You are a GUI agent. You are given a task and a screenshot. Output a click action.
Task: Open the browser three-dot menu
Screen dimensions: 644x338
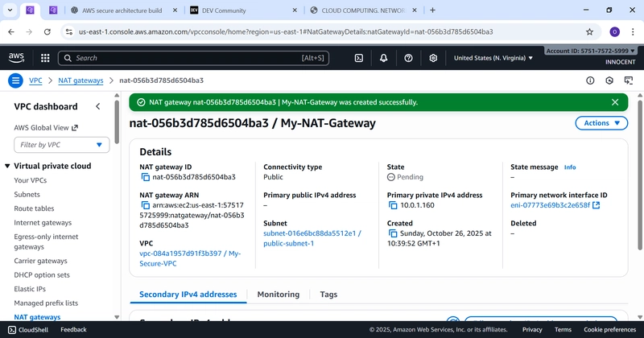pos(633,31)
